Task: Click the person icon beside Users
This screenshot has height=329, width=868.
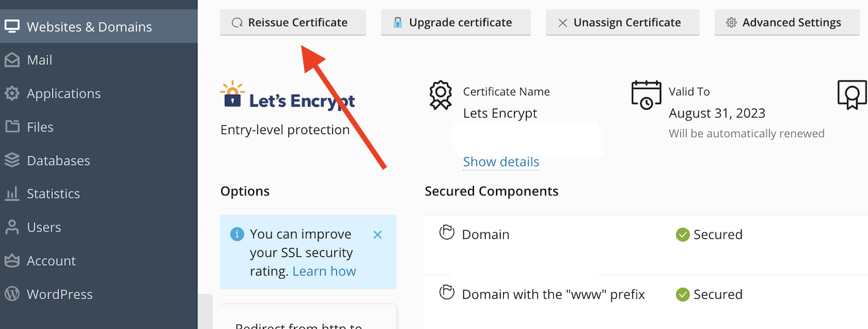Action: pos(12,226)
